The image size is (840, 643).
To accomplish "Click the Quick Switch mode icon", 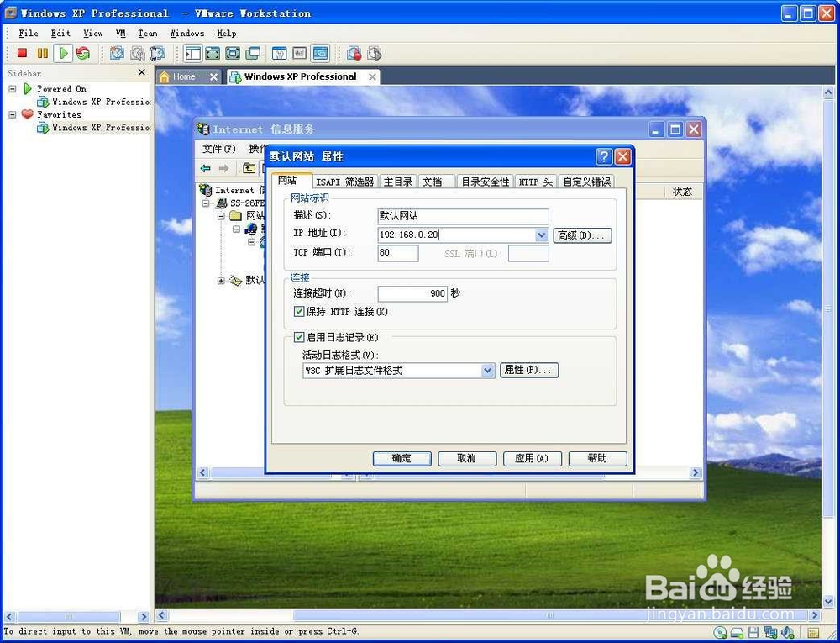I will coord(213,53).
